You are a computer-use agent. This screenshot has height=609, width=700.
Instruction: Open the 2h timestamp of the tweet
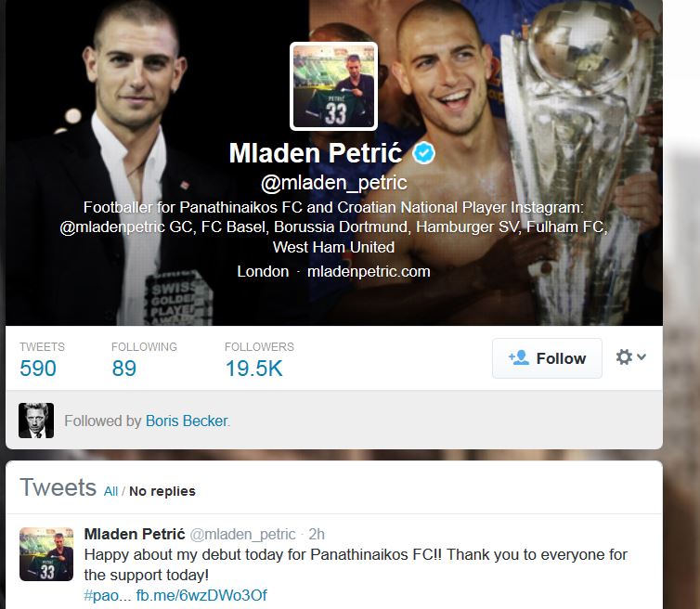point(317,534)
